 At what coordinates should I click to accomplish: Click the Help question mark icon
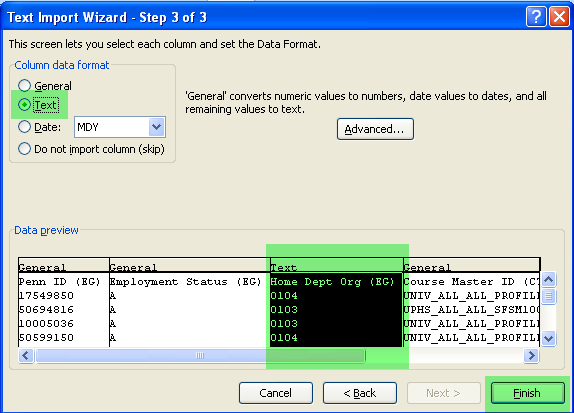pyautogui.click(x=536, y=17)
